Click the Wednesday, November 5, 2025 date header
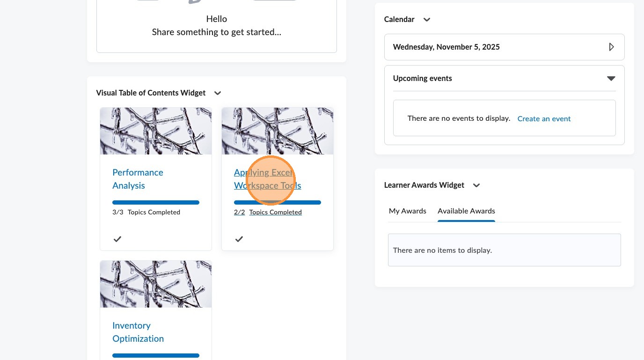644x360 pixels. pos(446,47)
